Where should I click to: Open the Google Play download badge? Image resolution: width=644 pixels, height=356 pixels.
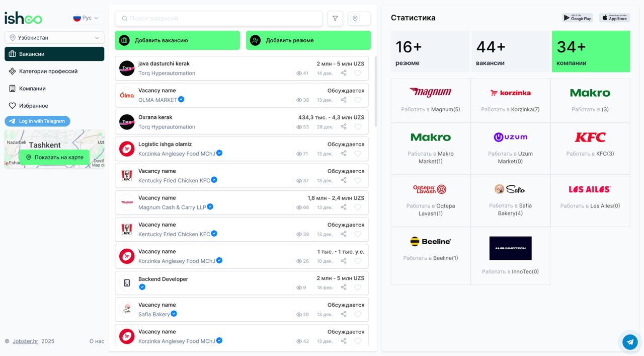(577, 18)
